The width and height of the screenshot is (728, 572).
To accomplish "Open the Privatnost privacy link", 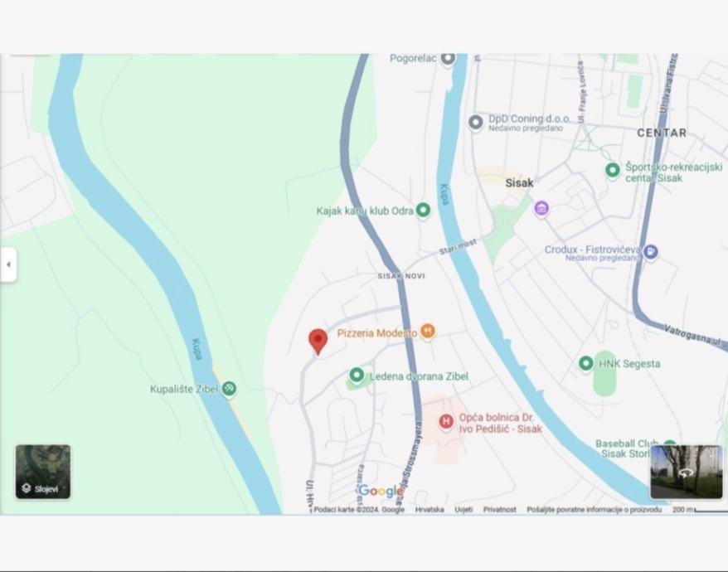I will 500,509.
